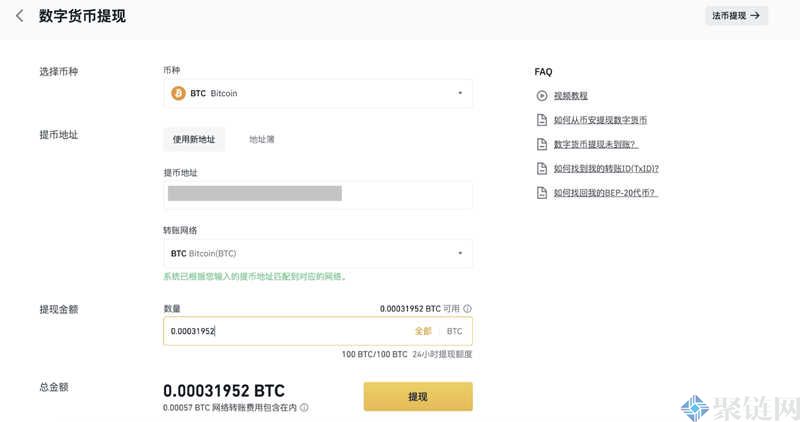Click the 提币地址 address input field
The width and height of the screenshot is (800, 422).
317,194
